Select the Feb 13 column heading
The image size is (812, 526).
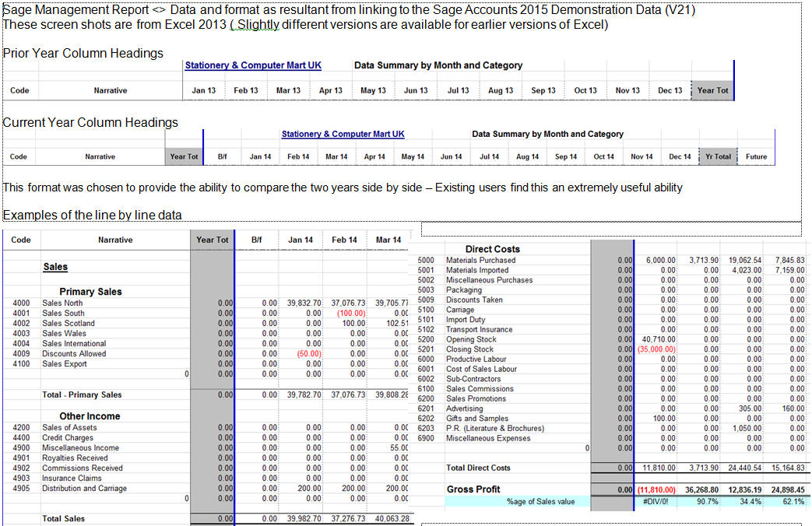[x=246, y=90]
